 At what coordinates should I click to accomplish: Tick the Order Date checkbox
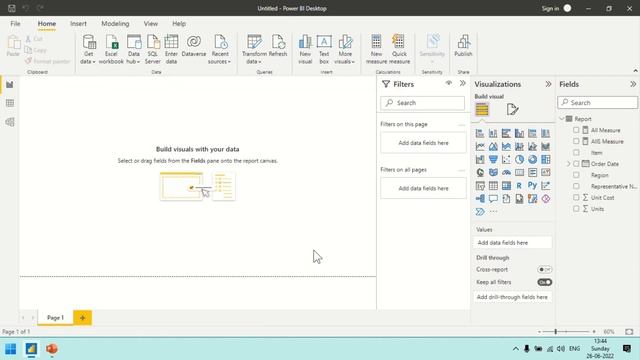[576, 164]
